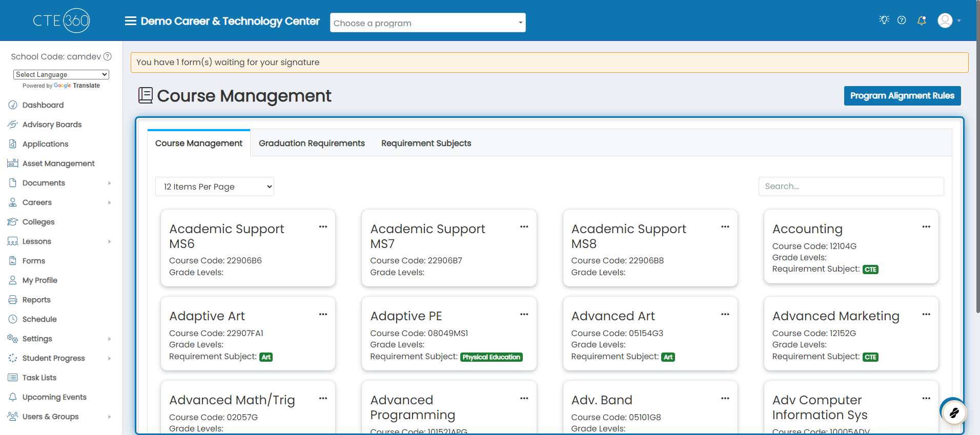Open options menu for Academic Support MS7
The width and height of the screenshot is (980, 435).
click(x=524, y=226)
